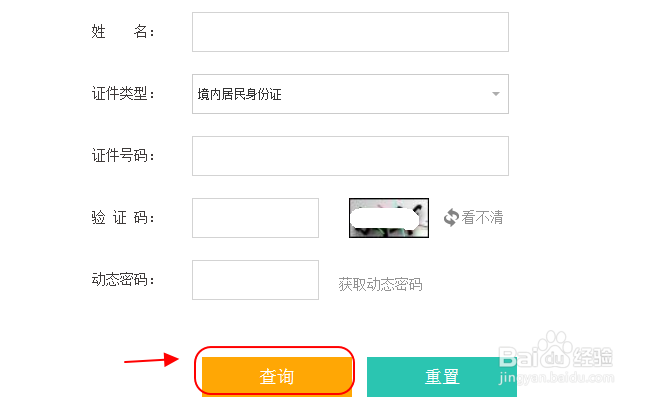This screenshot has width=650, height=400.
Task: Click the red arrow pointing at 查询
Action: 151,360
